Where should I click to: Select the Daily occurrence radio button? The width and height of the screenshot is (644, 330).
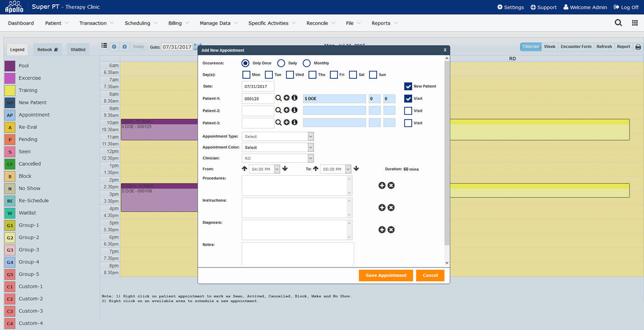[281, 63]
